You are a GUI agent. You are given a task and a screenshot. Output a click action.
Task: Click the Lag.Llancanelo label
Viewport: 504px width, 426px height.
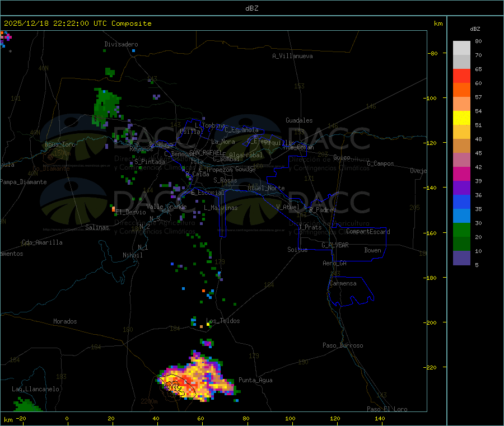36,389
